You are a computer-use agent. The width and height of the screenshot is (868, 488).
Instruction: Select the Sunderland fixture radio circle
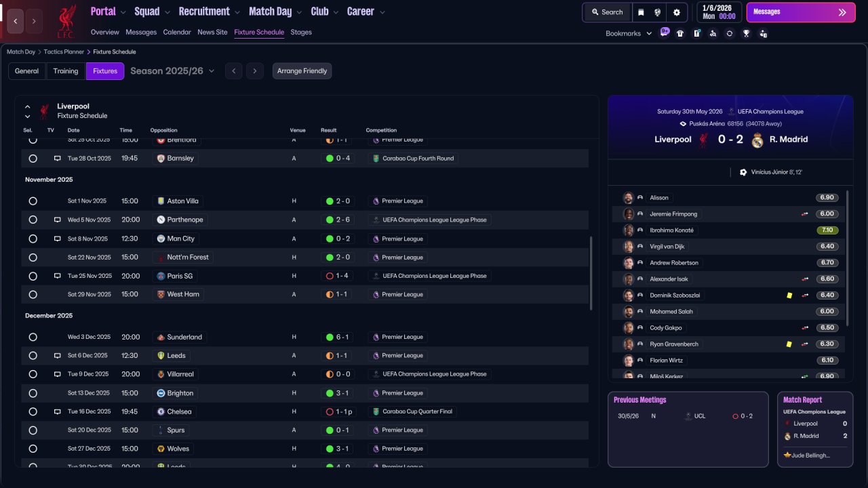pos(33,338)
